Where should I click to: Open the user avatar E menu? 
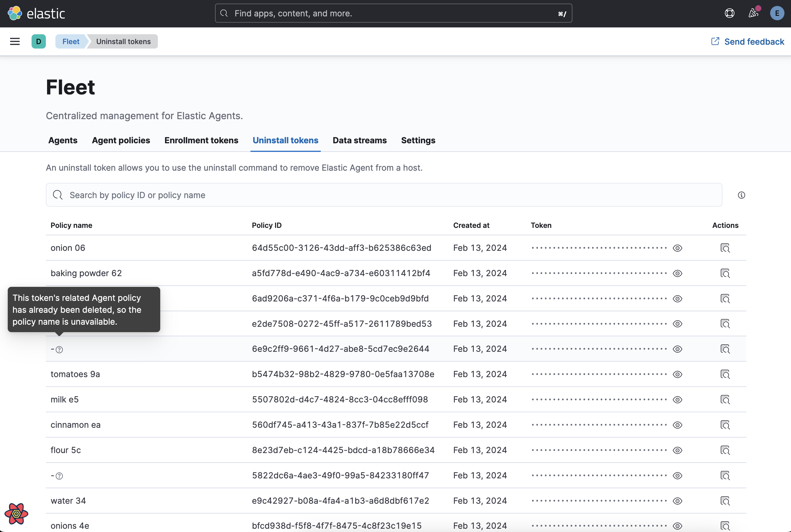[777, 13]
